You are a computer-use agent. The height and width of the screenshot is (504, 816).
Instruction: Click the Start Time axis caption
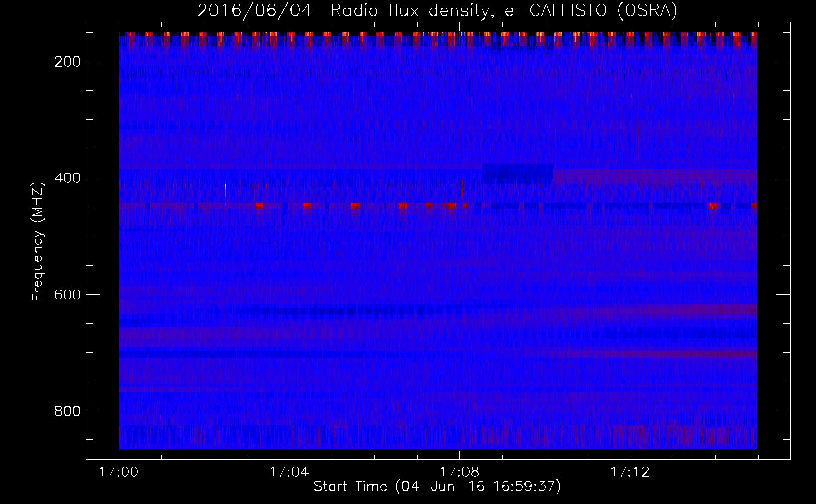click(437, 487)
